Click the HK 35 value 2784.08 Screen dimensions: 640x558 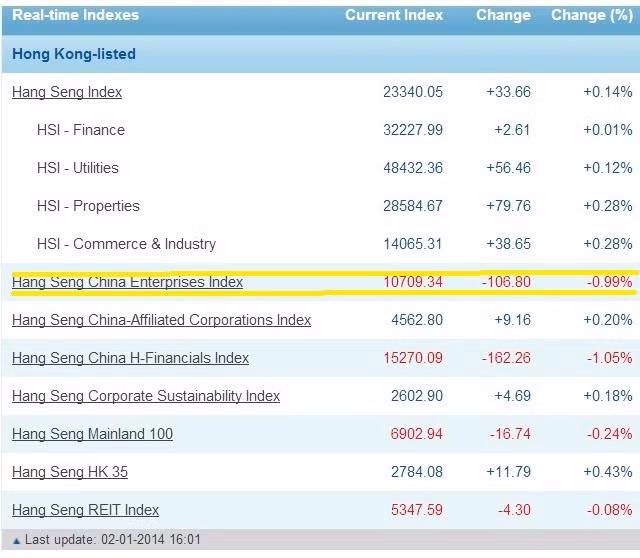(417, 471)
